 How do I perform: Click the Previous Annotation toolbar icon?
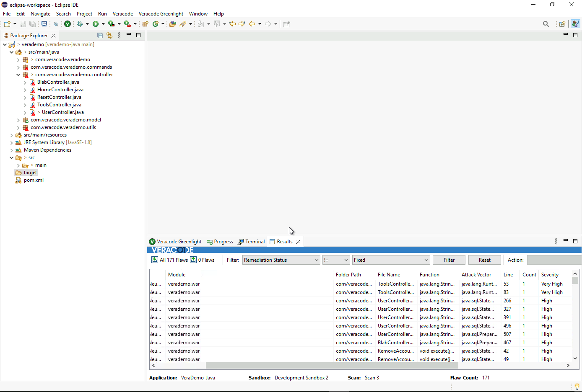pos(217,24)
